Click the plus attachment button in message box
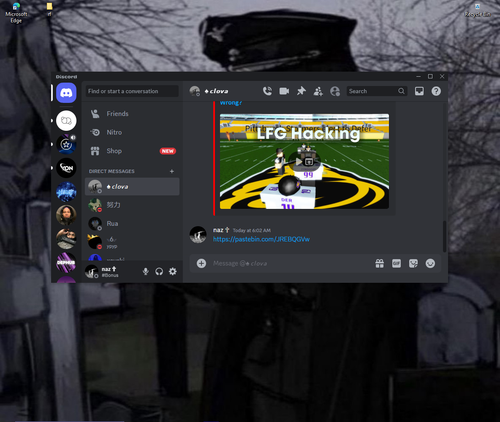This screenshot has width=500, height=422. tap(201, 263)
